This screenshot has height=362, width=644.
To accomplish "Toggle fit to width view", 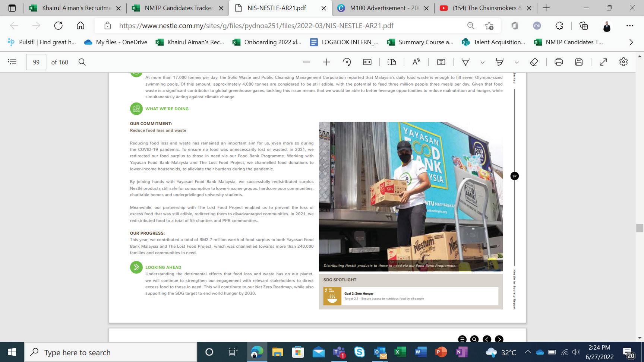I will [x=367, y=62].
